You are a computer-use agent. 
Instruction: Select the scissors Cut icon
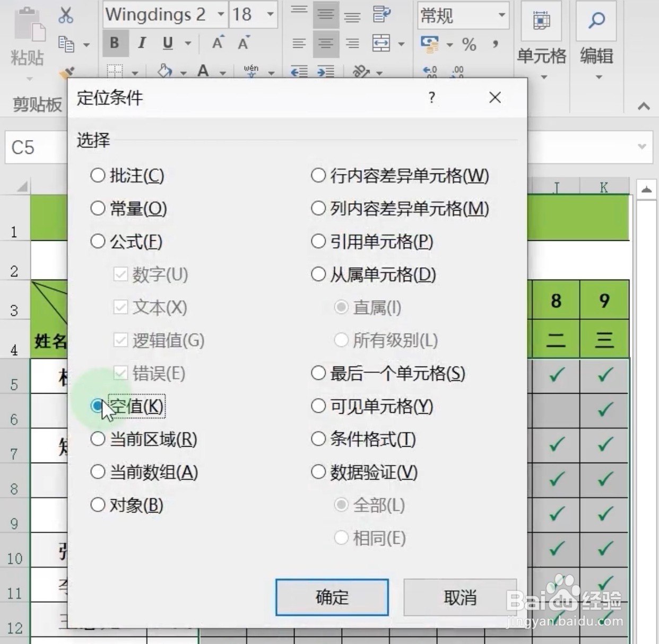click(66, 15)
